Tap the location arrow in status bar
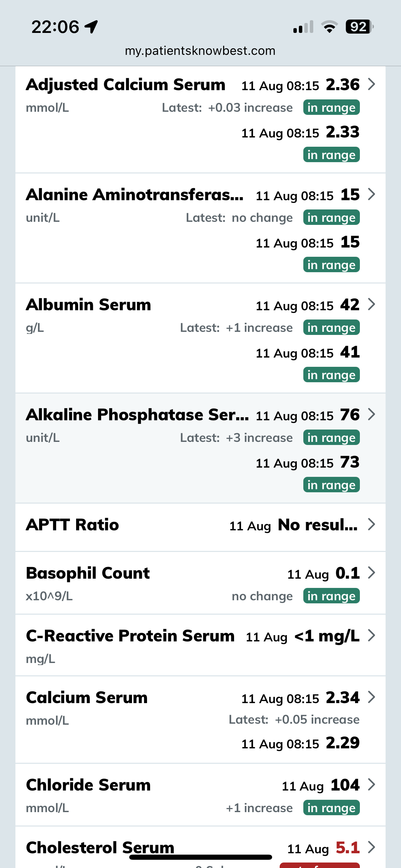 point(91,27)
